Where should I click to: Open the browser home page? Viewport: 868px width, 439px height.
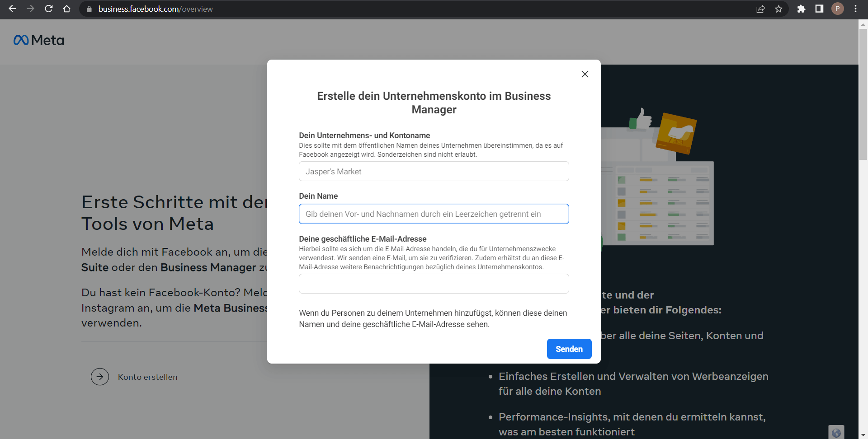point(67,9)
